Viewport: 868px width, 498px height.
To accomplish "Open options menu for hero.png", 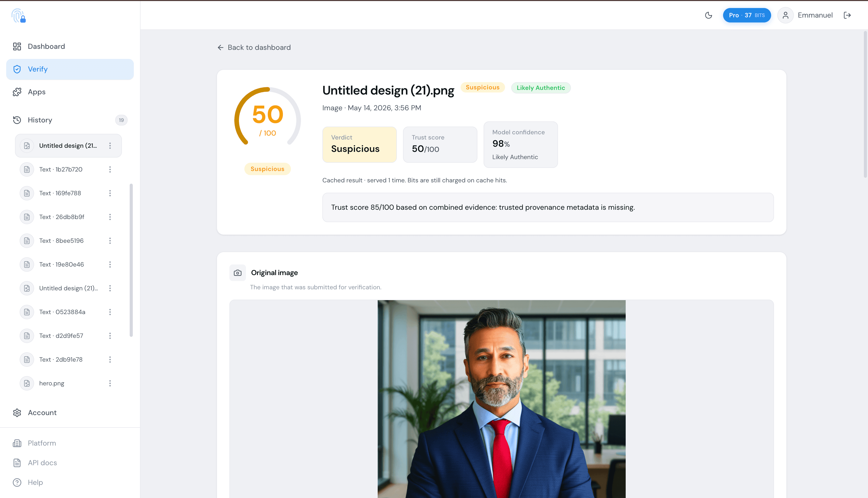I will click(x=110, y=383).
